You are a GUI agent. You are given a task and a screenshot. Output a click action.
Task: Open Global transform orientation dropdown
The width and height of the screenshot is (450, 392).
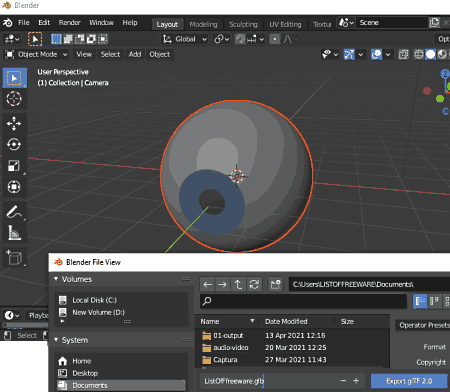185,39
